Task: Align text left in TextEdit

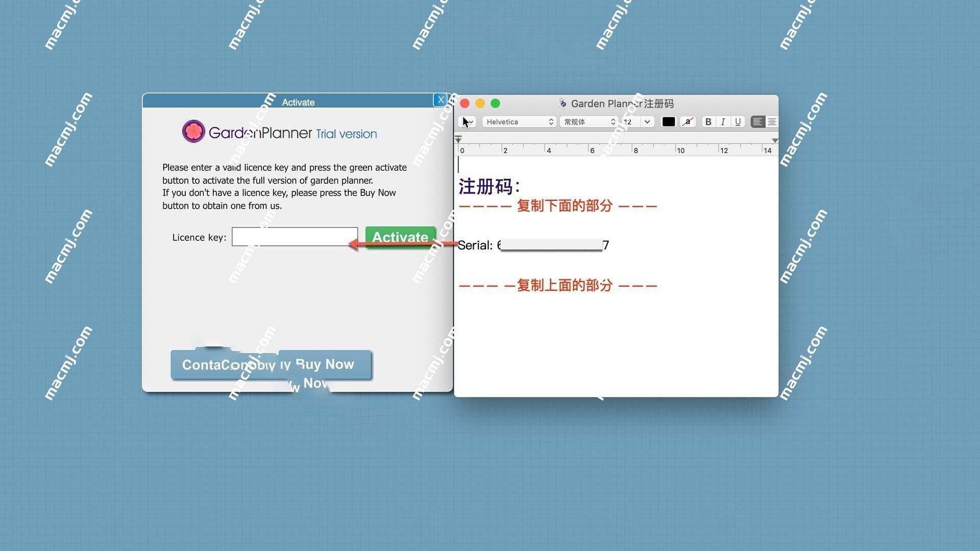Action: pyautogui.click(x=757, y=122)
